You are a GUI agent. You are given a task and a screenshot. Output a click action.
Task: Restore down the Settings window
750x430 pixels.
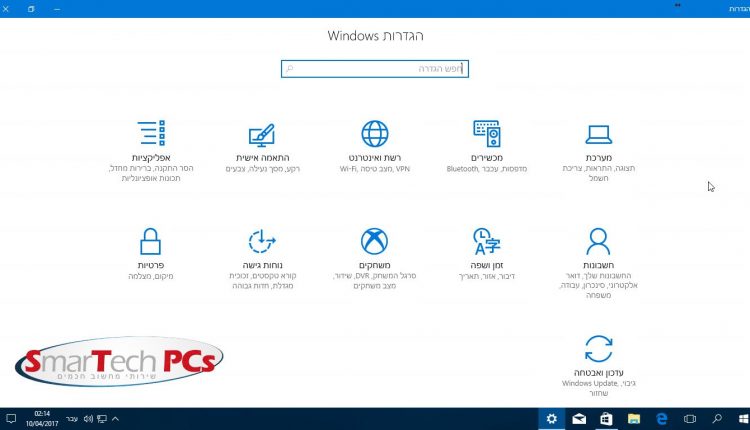click(31, 9)
